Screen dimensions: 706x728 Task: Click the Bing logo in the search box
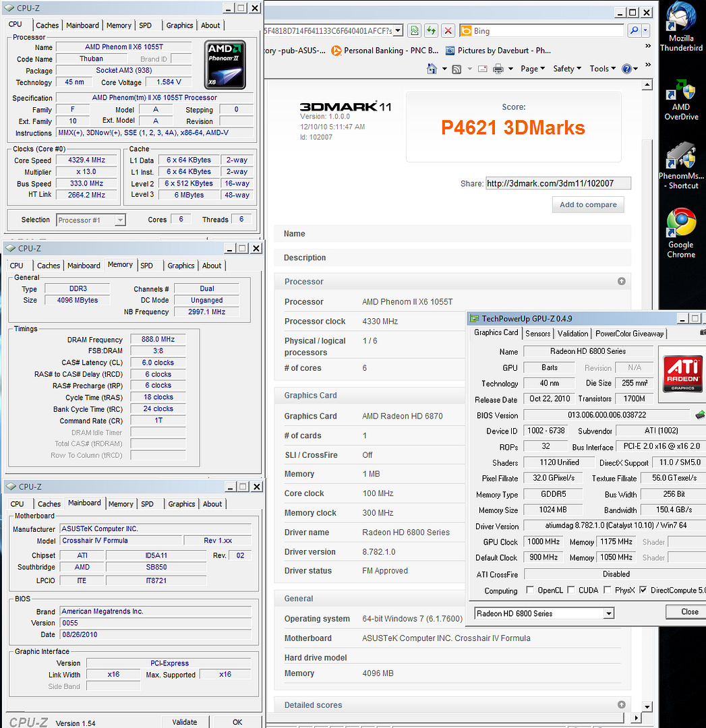[466, 30]
